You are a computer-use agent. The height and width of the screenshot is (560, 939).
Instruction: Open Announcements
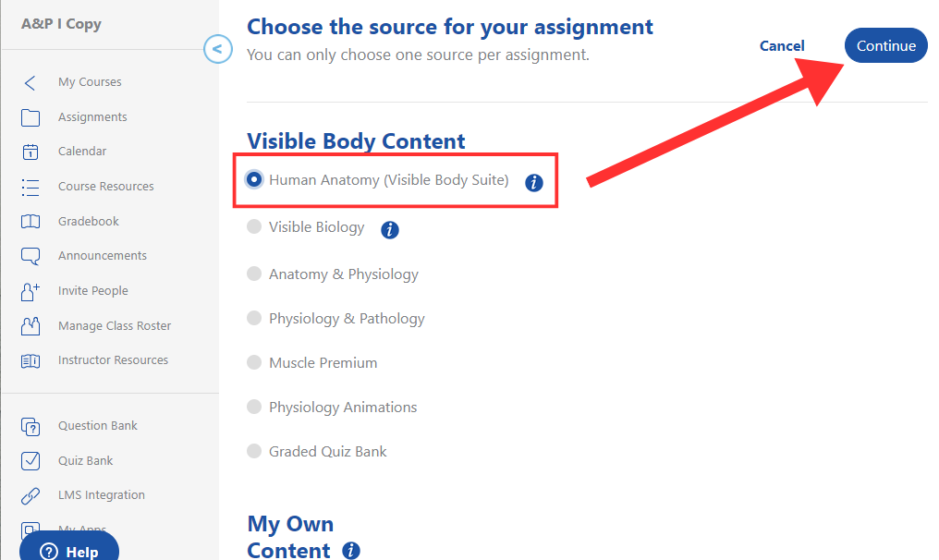[x=100, y=255]
